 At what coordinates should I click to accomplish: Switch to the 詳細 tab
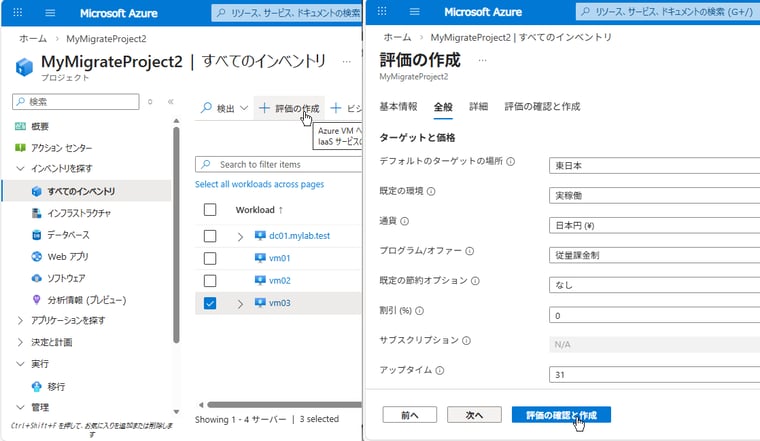[x=478, y=107]
